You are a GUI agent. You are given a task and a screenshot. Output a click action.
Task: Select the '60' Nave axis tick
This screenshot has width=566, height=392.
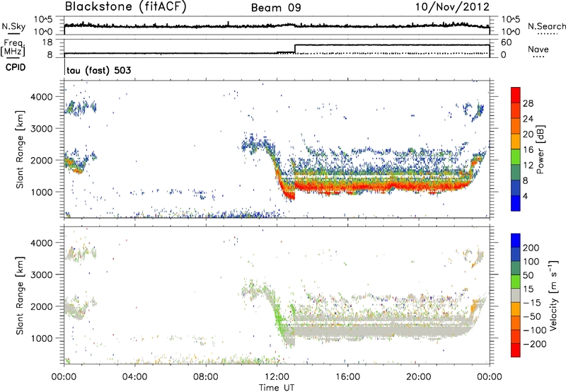point(507,42)
